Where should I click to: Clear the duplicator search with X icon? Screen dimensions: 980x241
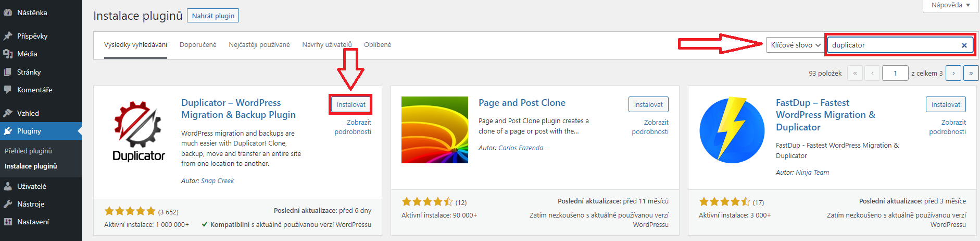[964, 45]
